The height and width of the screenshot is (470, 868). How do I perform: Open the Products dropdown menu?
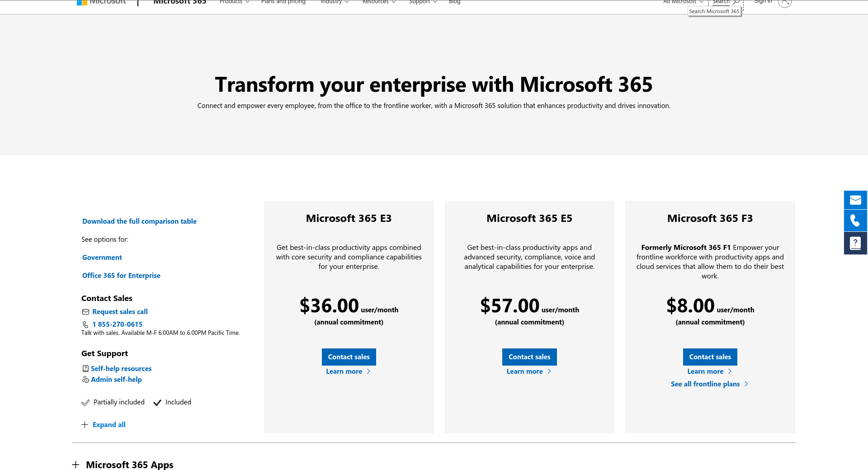coord(234,2)
